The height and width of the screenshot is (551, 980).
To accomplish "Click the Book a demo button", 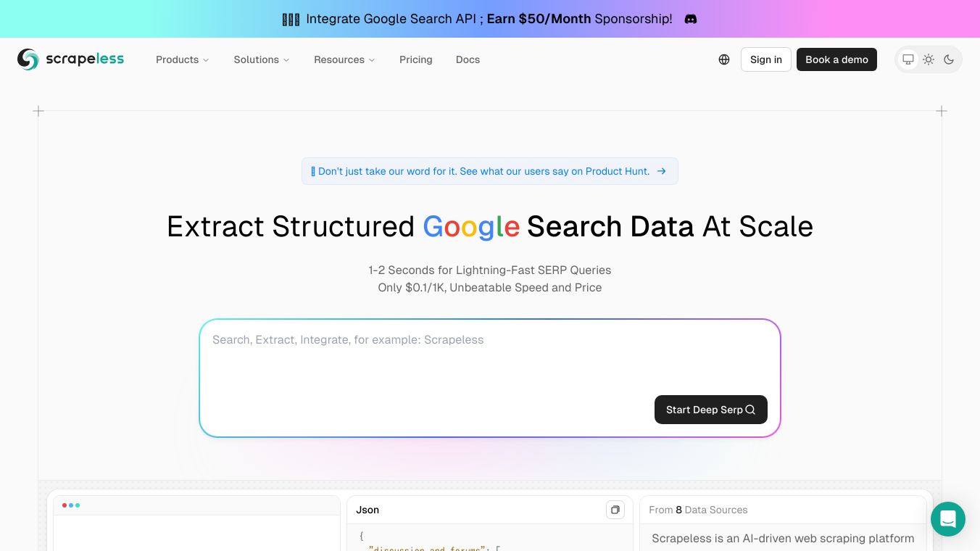I will click(836, 59).
